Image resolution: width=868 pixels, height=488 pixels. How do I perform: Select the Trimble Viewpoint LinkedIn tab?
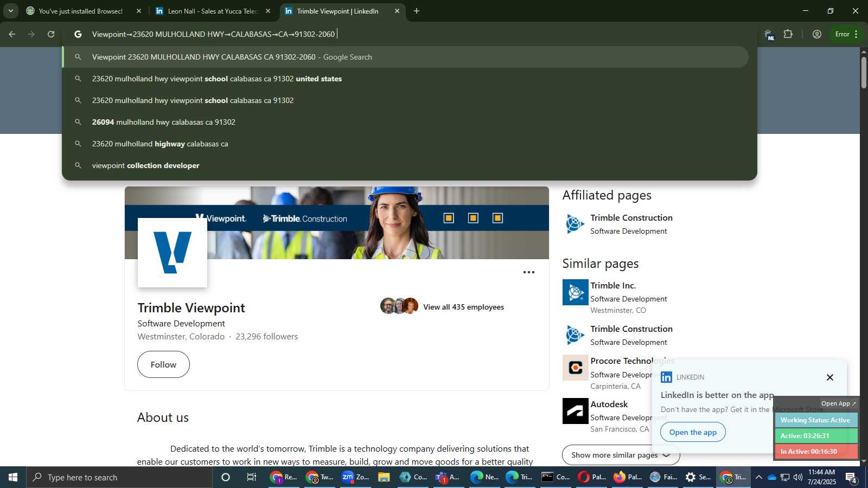(337, 11)
